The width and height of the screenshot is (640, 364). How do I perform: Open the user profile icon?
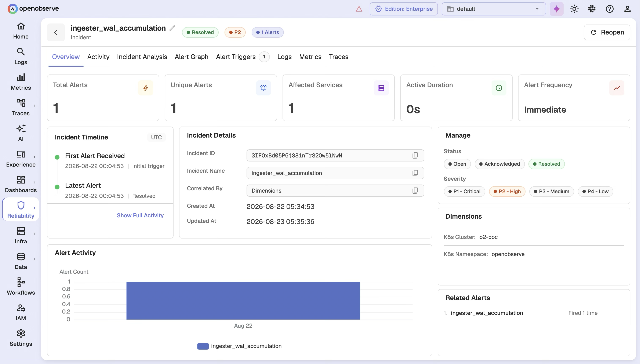[x=627, y=9]
